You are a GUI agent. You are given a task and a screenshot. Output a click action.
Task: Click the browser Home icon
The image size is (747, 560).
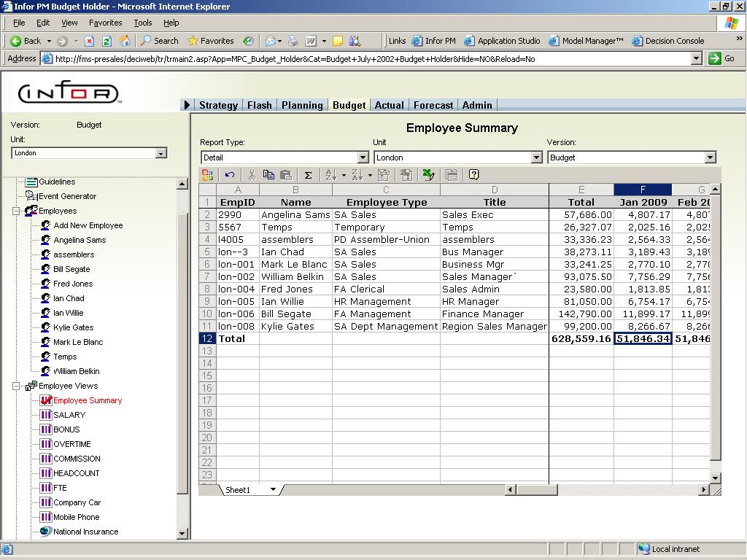(x=125, y=41)
